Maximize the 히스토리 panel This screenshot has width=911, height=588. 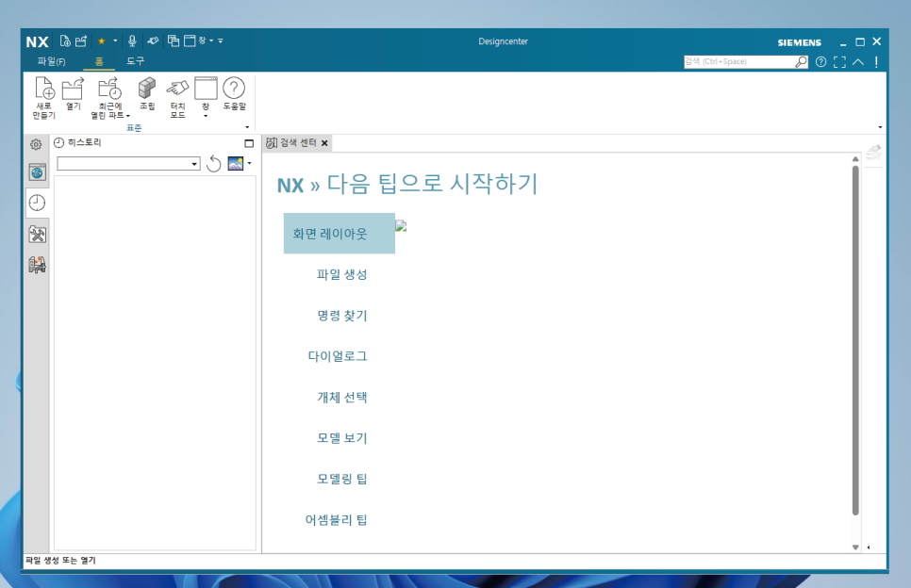[x=249, y=143]
